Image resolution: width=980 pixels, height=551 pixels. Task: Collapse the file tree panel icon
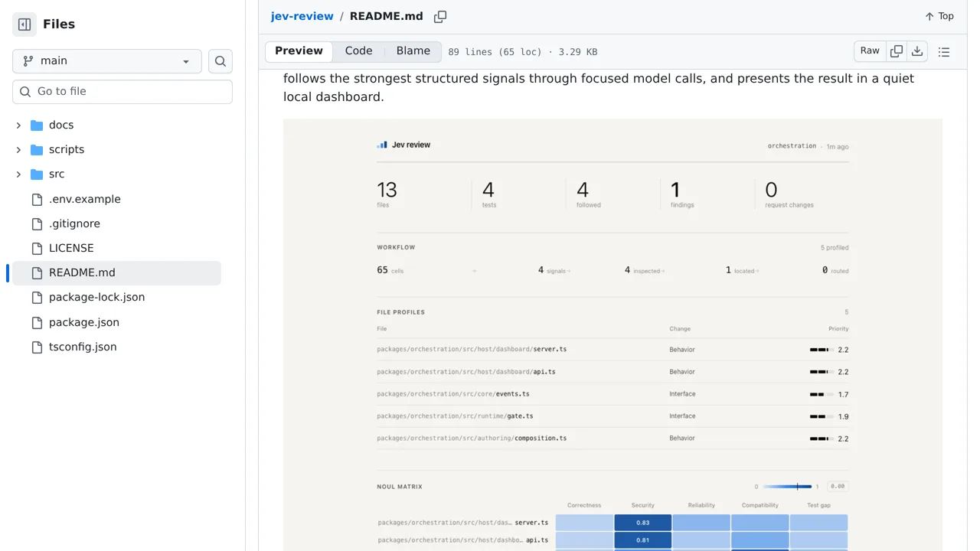pos(24,24)
